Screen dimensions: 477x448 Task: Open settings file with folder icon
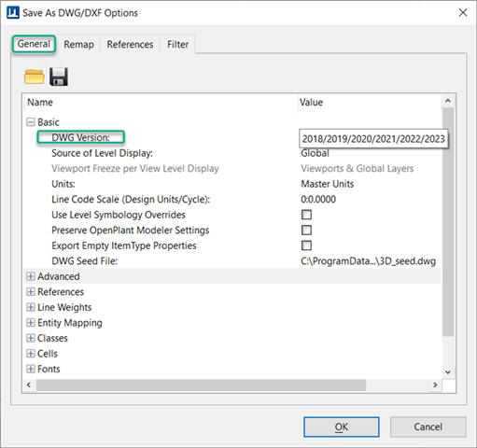click(35, 77)
